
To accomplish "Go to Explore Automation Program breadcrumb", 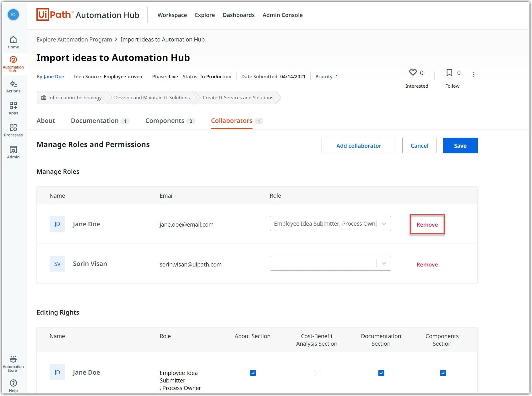I will (74, 39).
